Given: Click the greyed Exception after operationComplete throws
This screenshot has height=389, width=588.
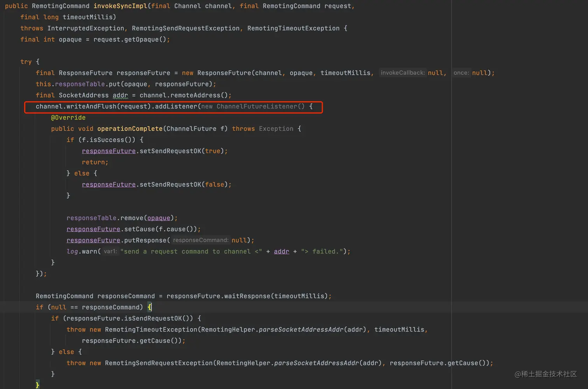Looking at the screenshot, I should pos(276,129).
